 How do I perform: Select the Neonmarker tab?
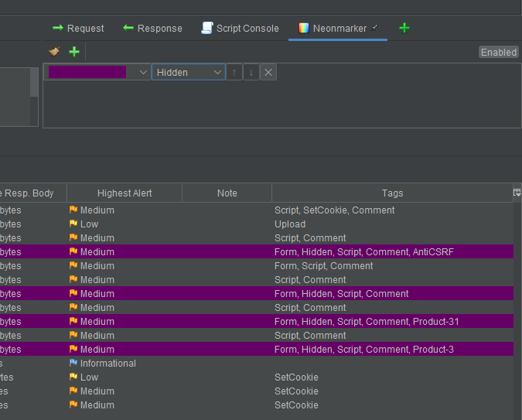coord(338,28)
